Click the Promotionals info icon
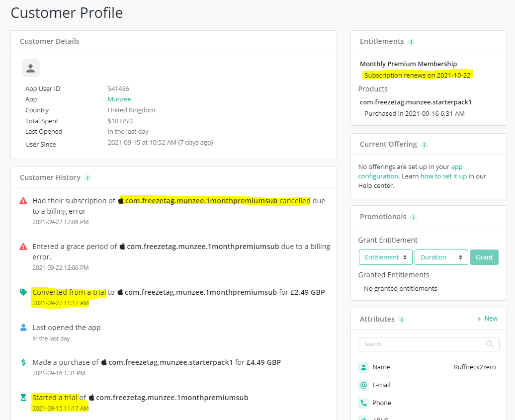Image resolution: width=515 pixels, height=420 pixels. pyautogui.click(x=414, y=217)
